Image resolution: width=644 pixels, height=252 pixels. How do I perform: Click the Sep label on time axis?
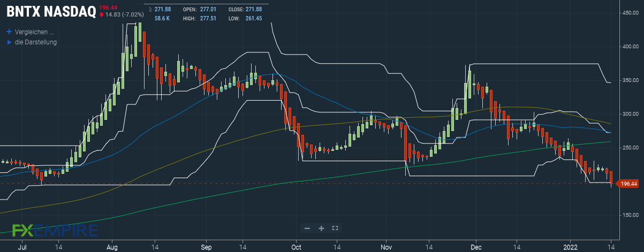207,248
